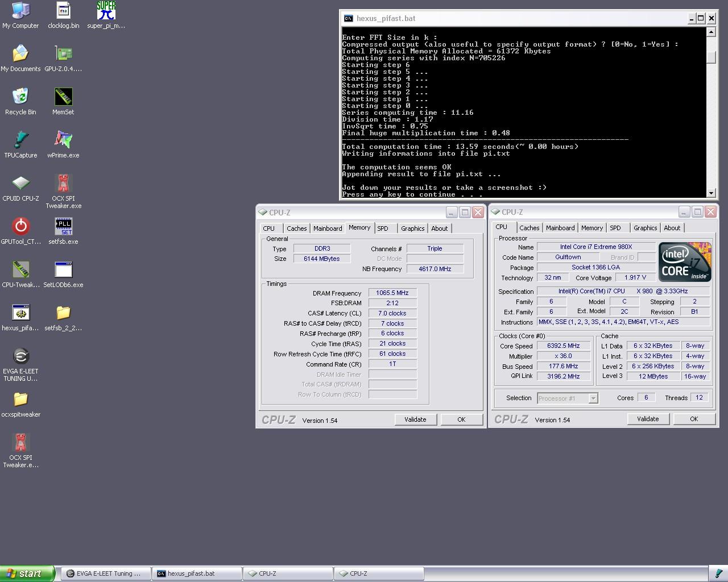Click Validate in processor CPU-Z window
The width and height of the screenshot is (728, 582).
click(648, 419)
